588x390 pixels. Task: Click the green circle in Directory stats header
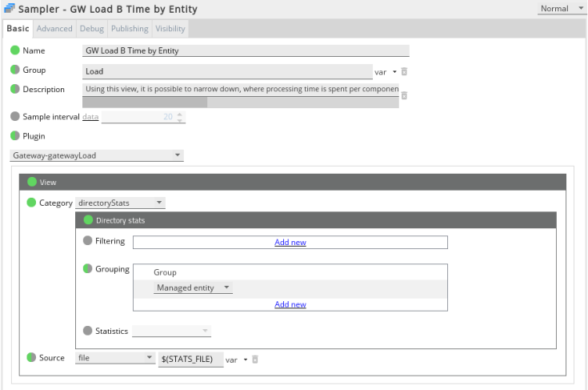(x=88, y=219)
